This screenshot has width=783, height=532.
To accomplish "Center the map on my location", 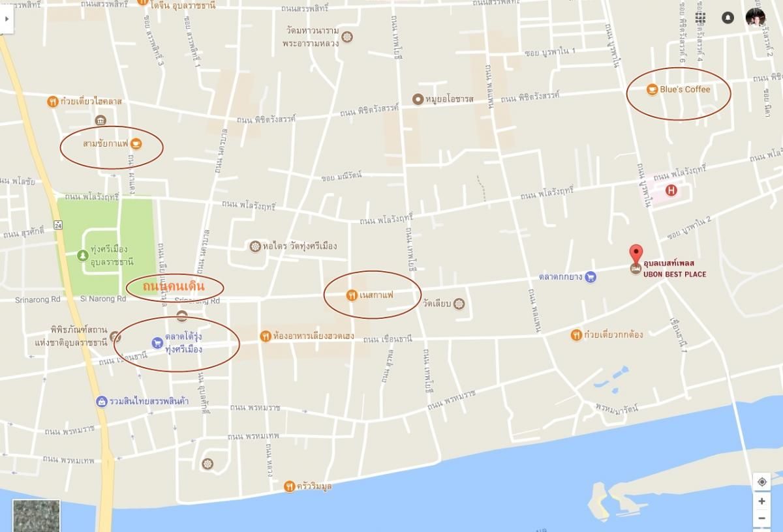I will click(761, 482).
